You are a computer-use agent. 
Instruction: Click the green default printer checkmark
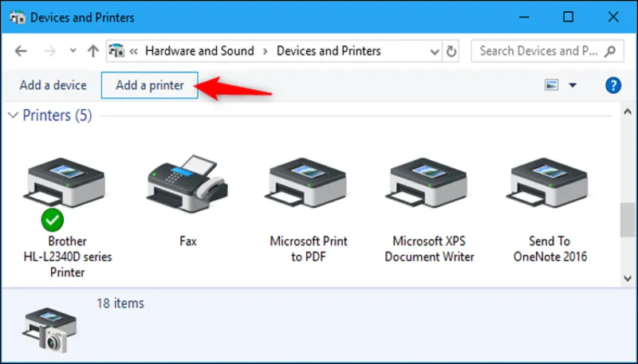(53, 220)
